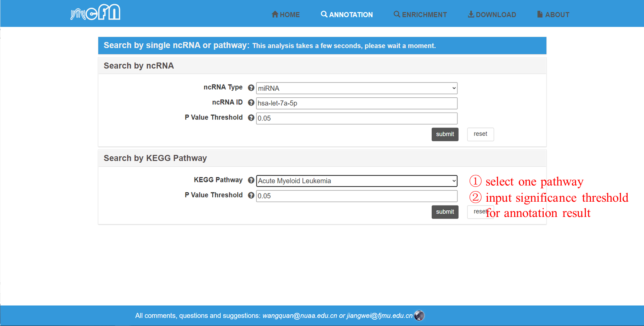The width and height of the screenshot is (644, 326).
Task: Reset the ncRNA search form
Action: tap(480, 134)
